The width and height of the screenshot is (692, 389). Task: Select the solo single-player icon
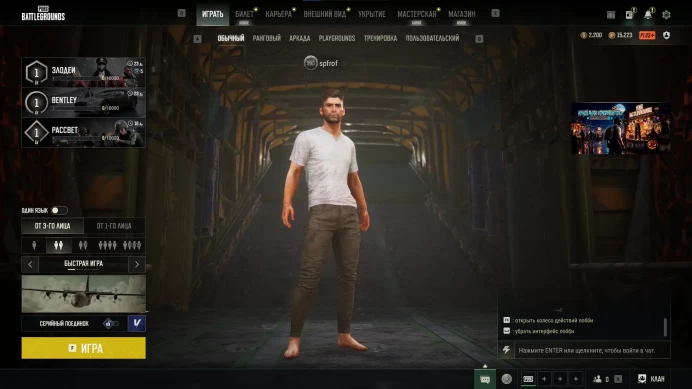click(34, 245)
